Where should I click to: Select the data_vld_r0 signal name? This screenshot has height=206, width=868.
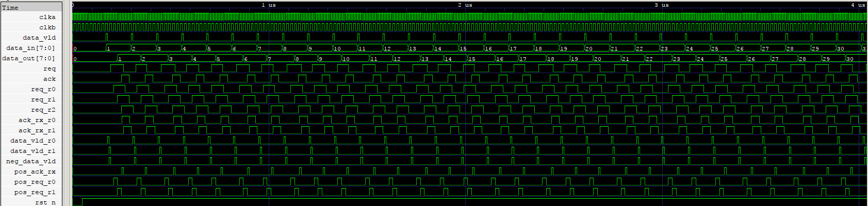[33, 141]
